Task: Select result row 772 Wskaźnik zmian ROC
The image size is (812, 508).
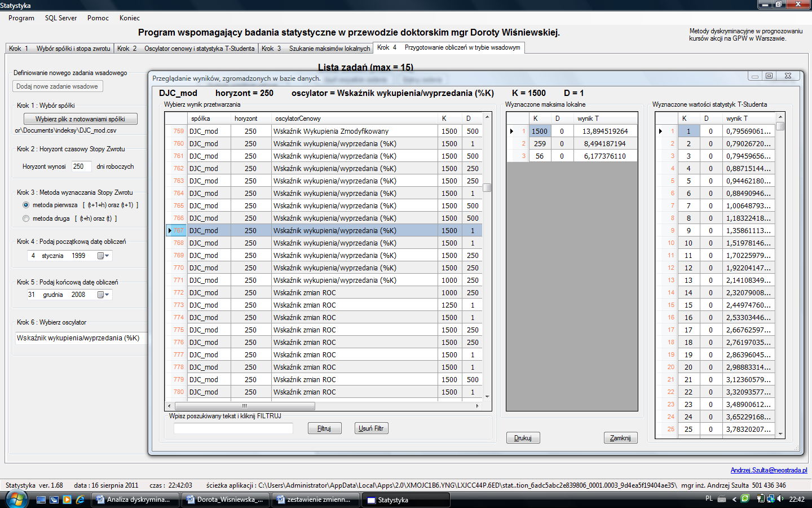Action: [x=324, y=292]
